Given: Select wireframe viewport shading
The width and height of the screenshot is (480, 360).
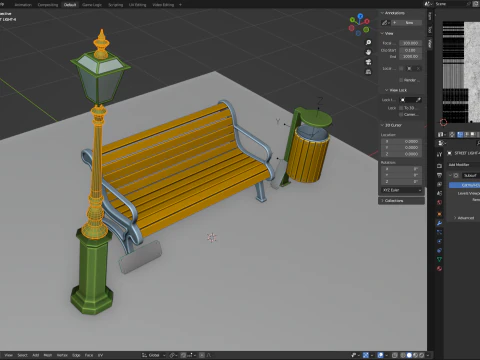Looking at the screenshot, I should (403, 355).
